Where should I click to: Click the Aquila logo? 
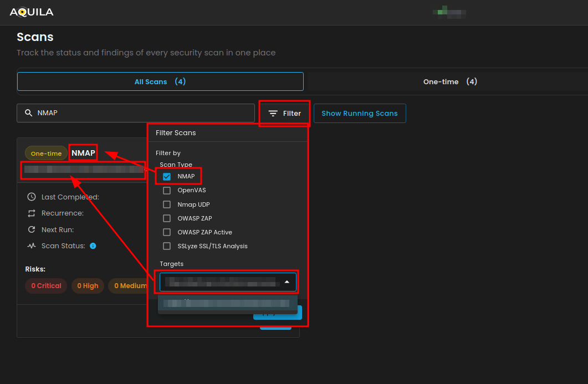point(32,12)
